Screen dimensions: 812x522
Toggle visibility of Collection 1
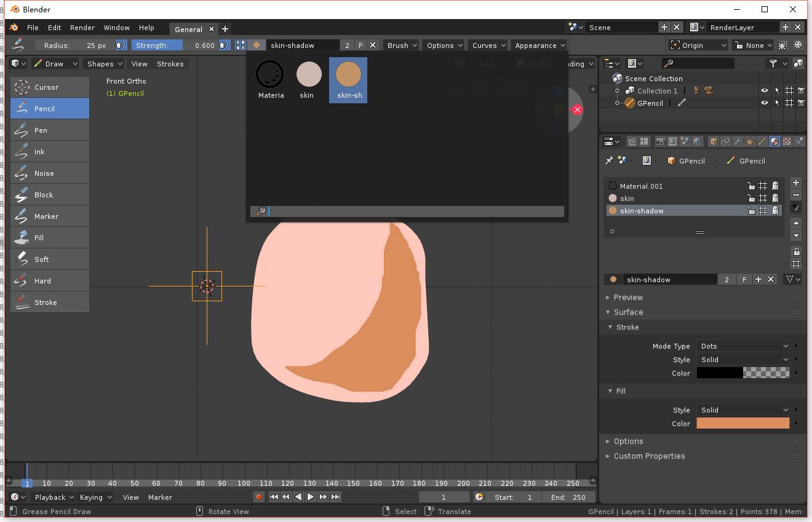coord(765,90)
